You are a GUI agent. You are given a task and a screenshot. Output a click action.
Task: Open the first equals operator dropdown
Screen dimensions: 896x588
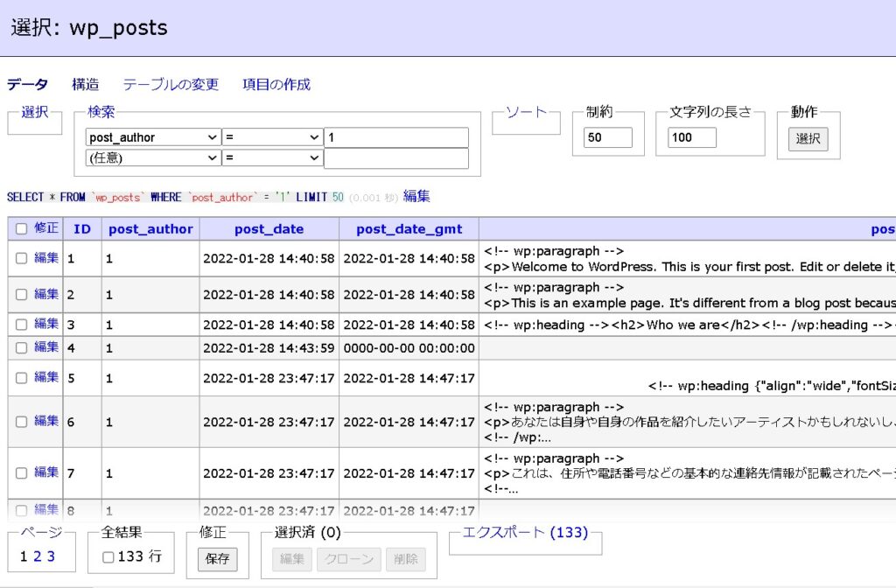[x=272, y=137]
